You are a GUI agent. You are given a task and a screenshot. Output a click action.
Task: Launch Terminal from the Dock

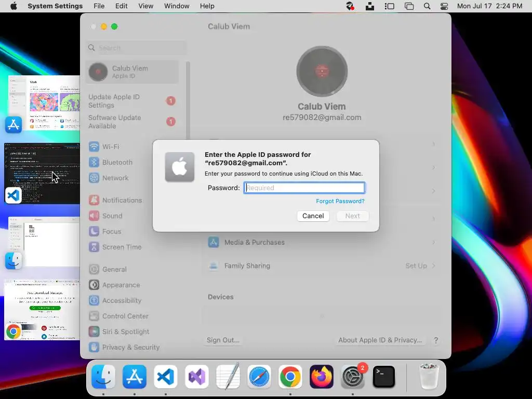click(384, 377)
